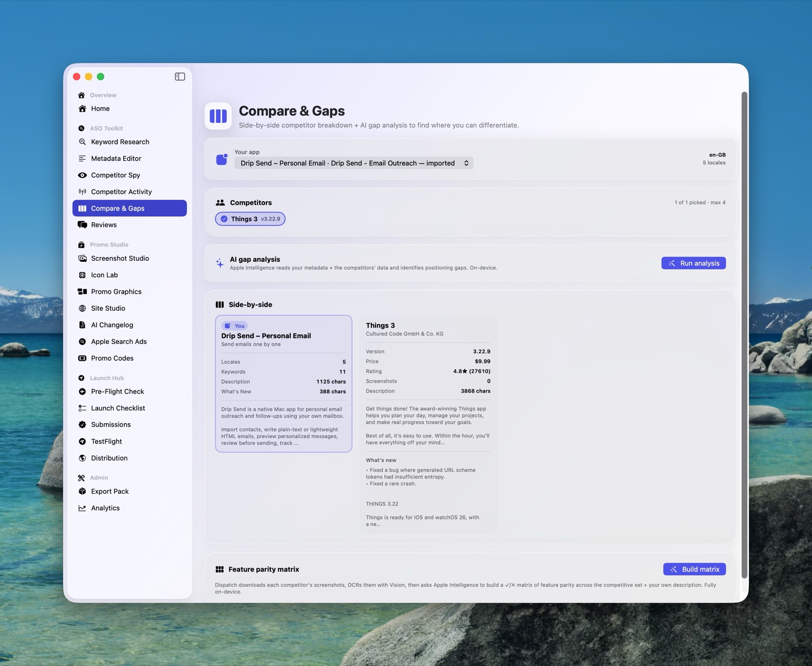Click the Compare & Gaps header icon

coord(218,116)
